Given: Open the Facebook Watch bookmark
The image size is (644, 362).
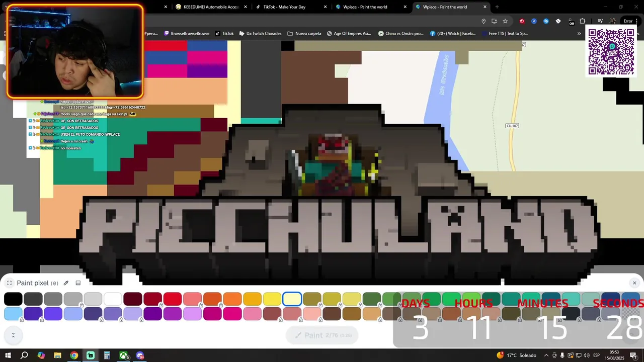Looking at the screenshot, I should click(x=452, y=34).
